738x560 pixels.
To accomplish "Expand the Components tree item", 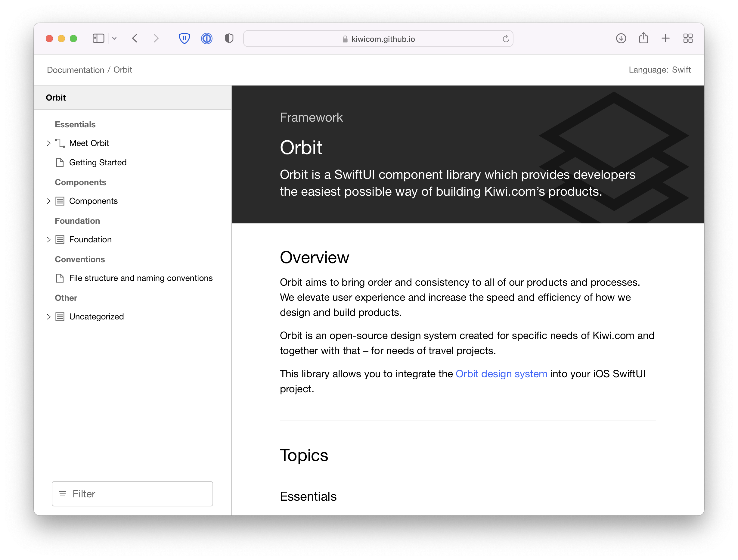I will tap(49, 201).
